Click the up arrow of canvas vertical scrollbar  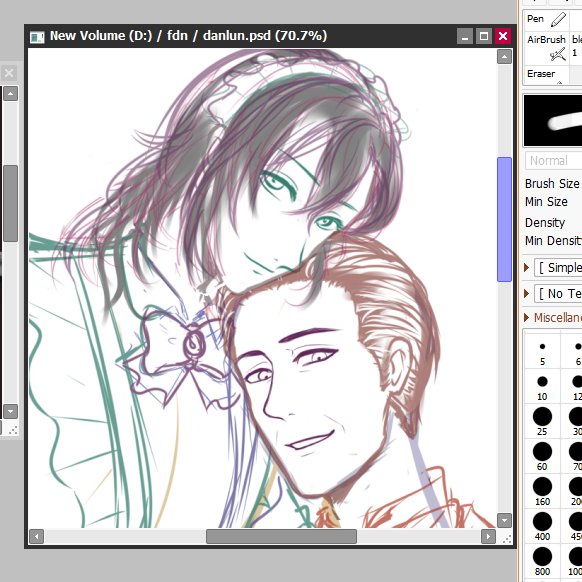[x=504, y=57]
